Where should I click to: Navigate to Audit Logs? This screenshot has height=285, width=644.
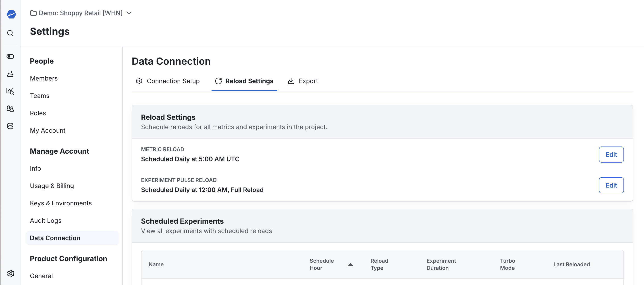tap(46, 221)
